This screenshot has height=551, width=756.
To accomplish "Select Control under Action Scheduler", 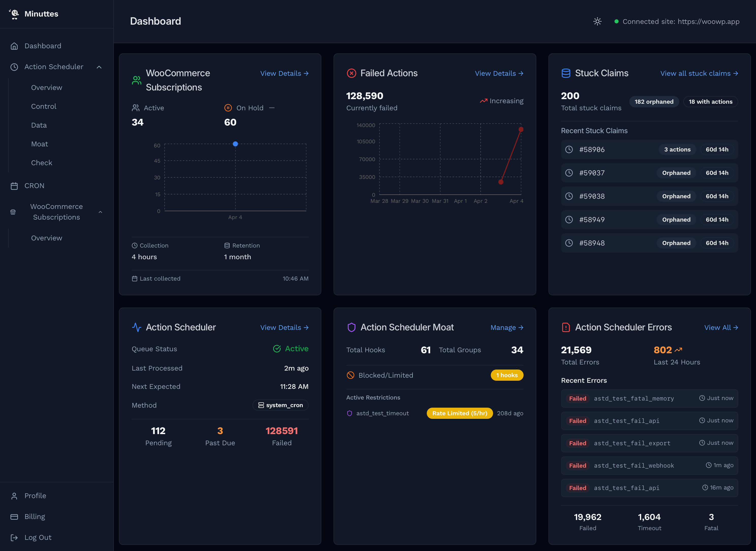I will point(44,106).
